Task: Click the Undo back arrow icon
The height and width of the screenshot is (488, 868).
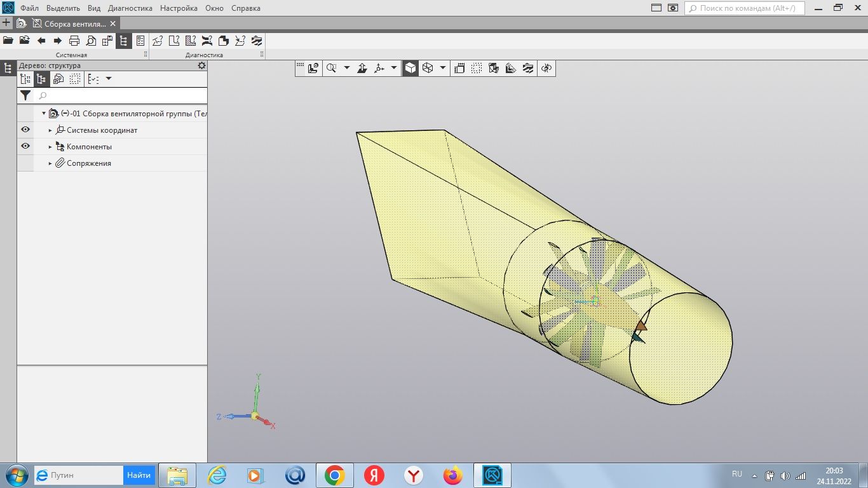Action: click(41, 41)
